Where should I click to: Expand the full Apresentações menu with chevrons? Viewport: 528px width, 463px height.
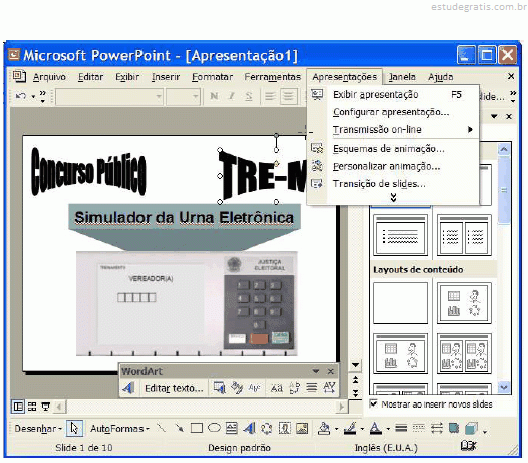393,198
